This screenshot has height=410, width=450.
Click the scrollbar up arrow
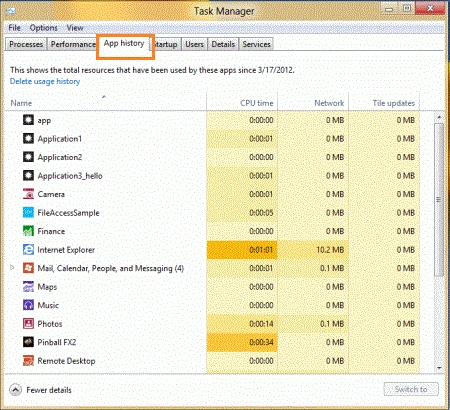tap(439, 117)
